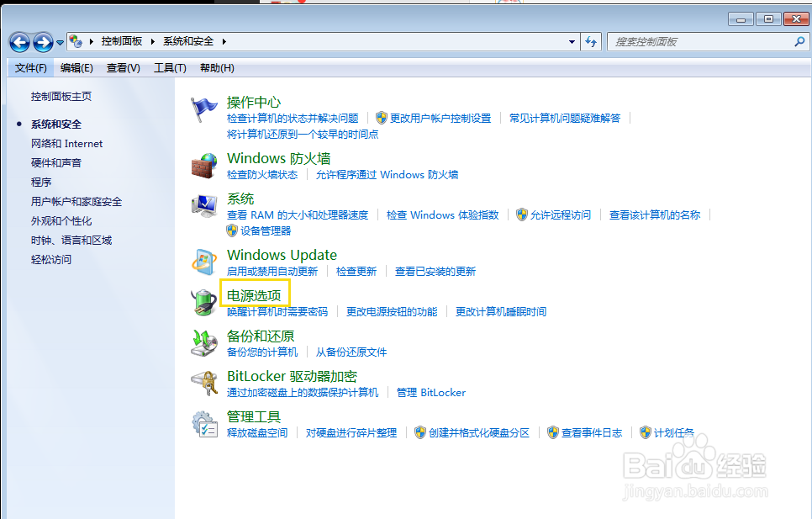Click the search magnifier in the search box

799,41
